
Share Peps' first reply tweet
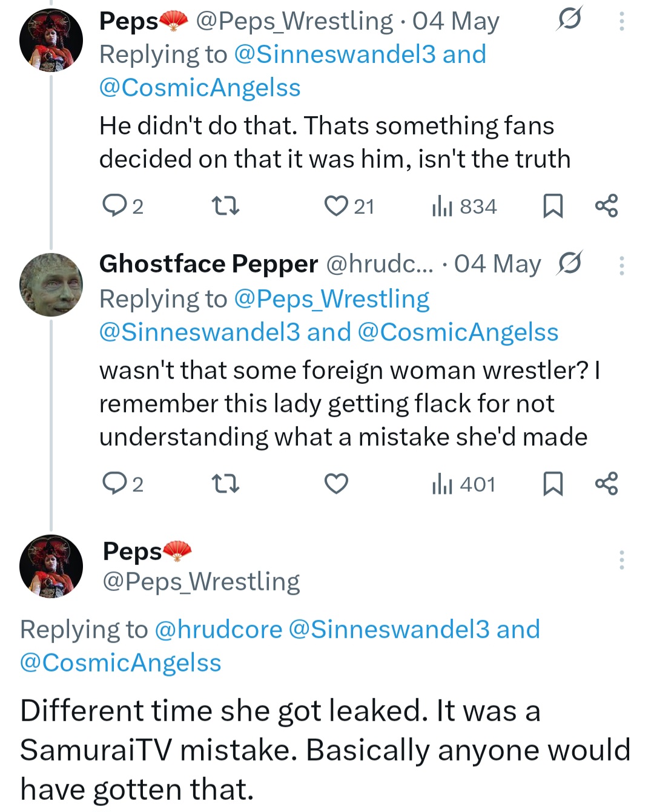(606, 206)
